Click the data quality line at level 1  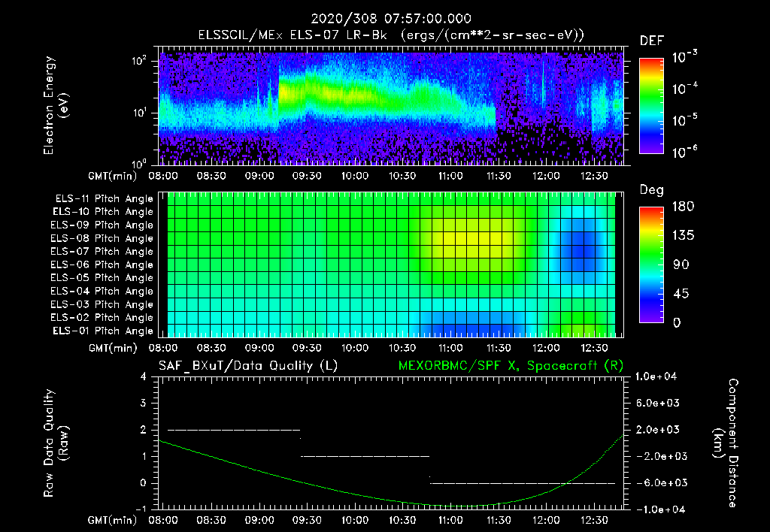365,456
